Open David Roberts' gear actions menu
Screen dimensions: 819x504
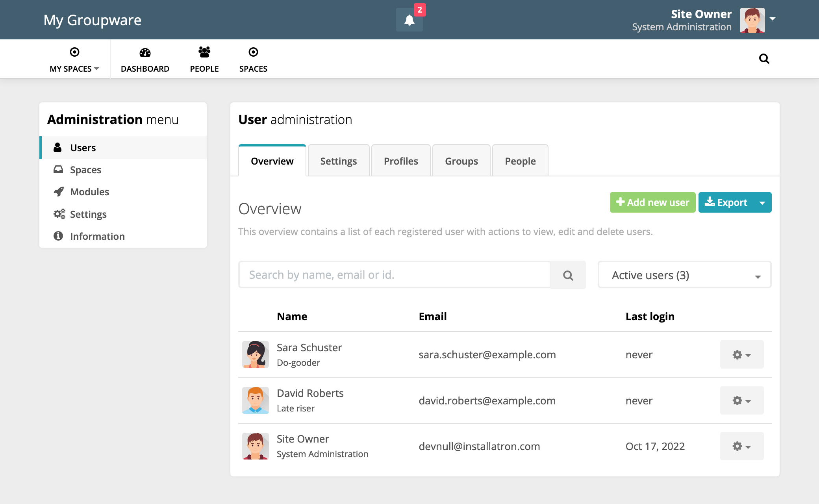coord(741,400)
